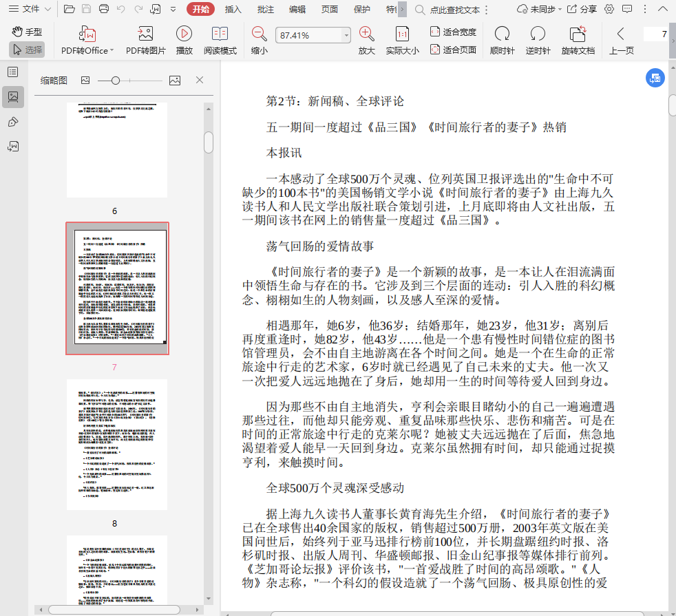Click the thumbnail panel vertical scrollbar

(x=209, y=142)
